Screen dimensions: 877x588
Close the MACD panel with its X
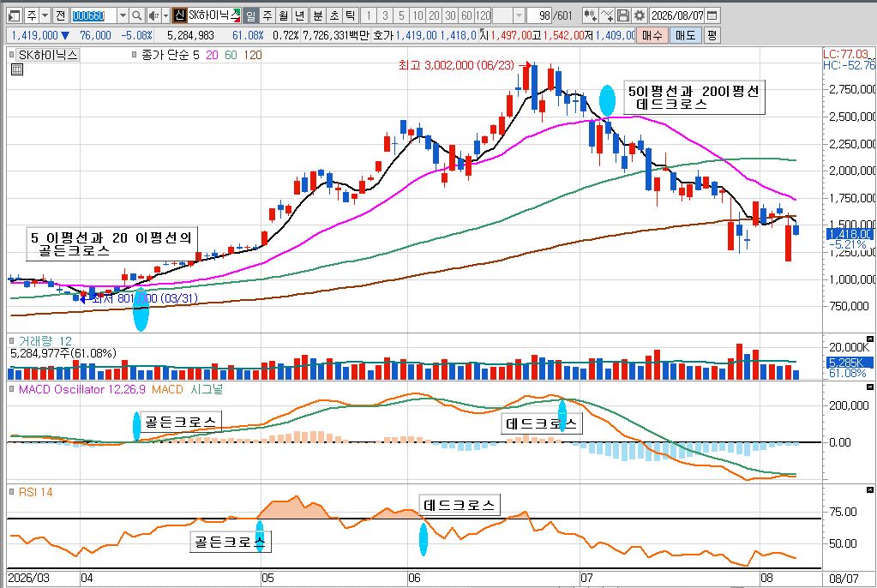click(870, 387)
